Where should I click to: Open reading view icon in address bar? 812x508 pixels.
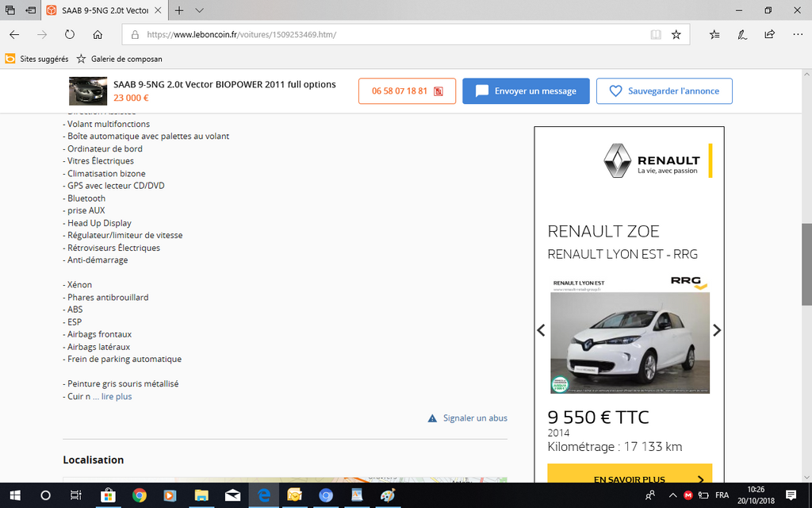pos(656,35)
